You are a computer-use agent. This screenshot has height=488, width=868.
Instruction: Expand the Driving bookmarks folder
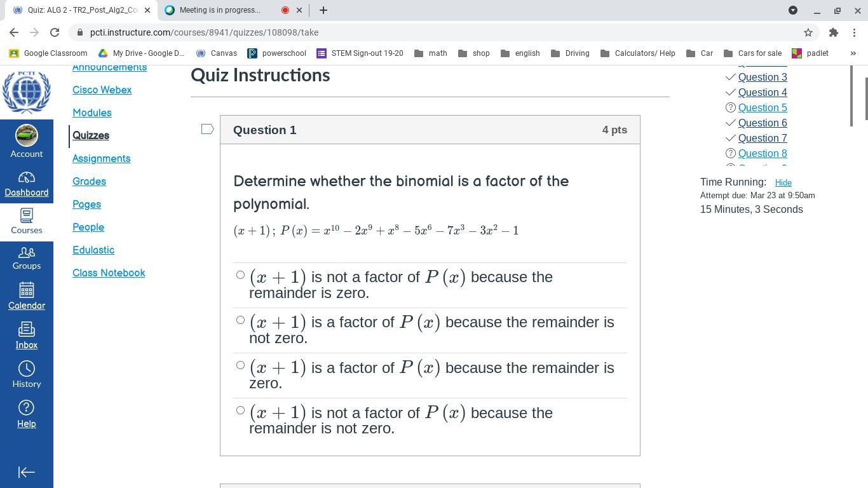pos(571,53)
